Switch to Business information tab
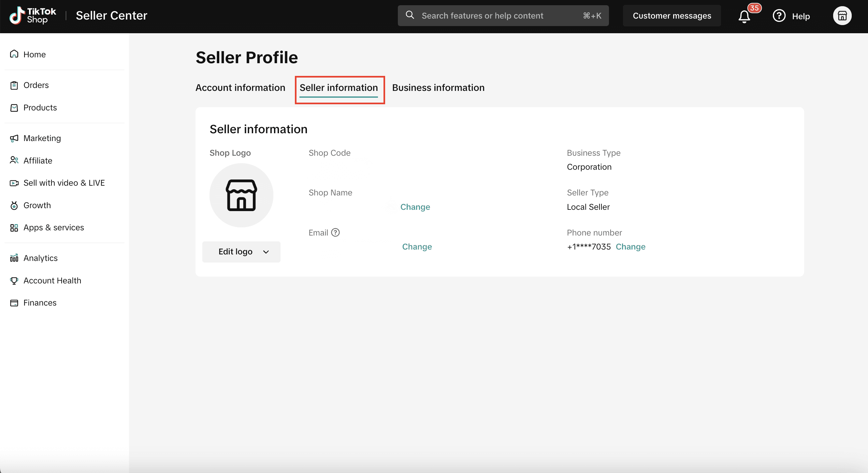868x473 pixels. point(438,88)
